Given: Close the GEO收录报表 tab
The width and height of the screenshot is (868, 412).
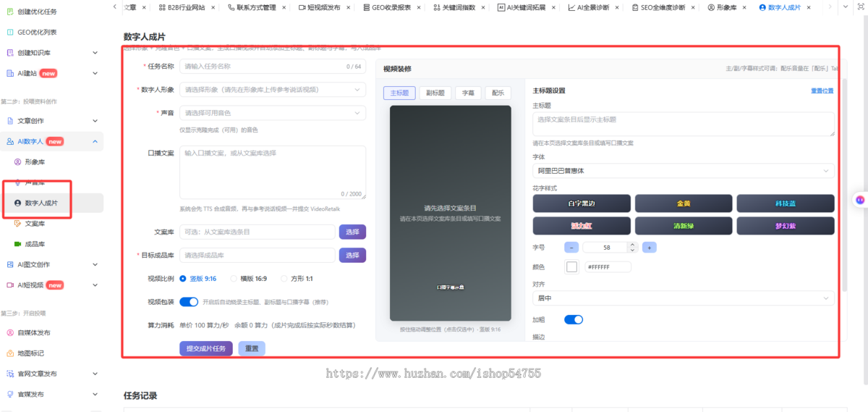Looking at the screenshot, I should [x=420, y=7].
